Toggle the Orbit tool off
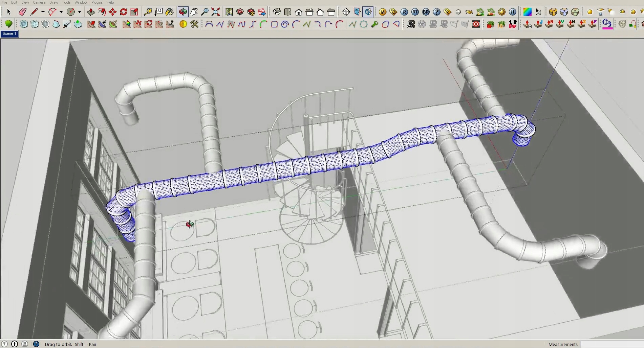The height and width of the screenshot is (348, 644). [x=183, y=12]
